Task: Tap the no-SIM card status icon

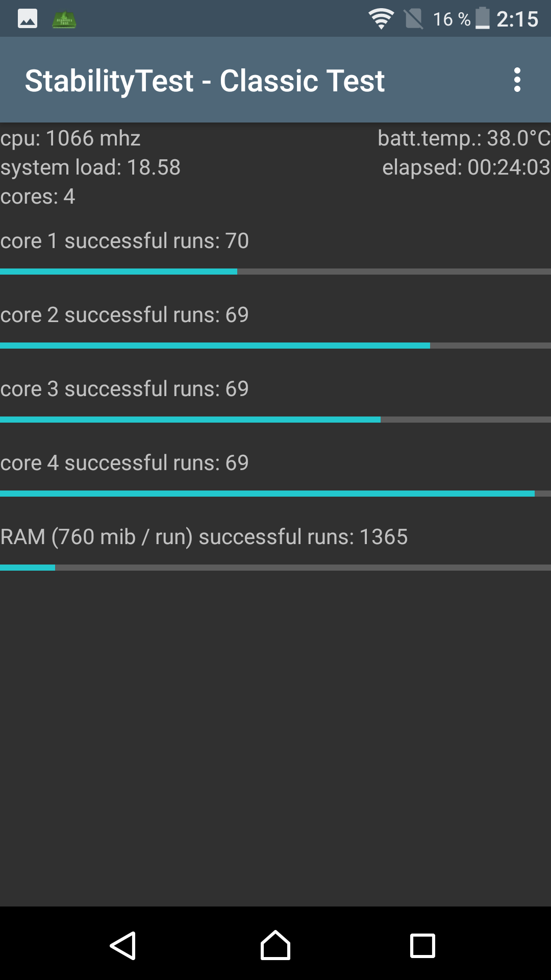Action: pos(413,19)
